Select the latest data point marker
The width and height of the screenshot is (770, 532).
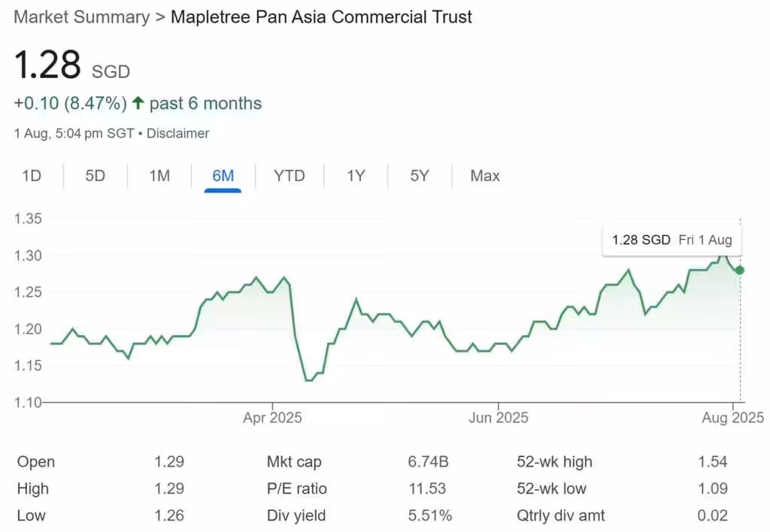pyautogui.click(x=739, y=270)
